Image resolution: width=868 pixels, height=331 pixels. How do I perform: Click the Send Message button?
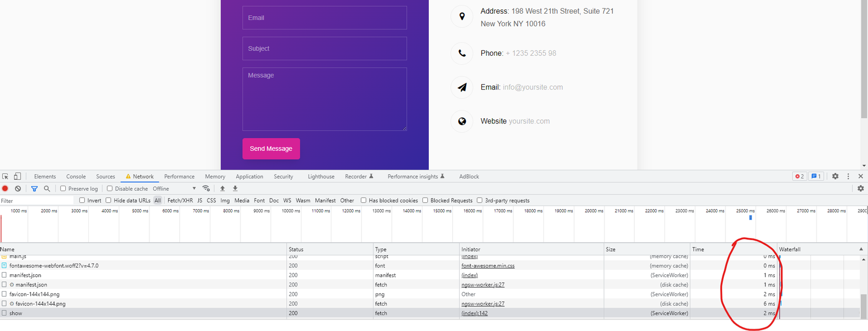(x=271, y=149)
